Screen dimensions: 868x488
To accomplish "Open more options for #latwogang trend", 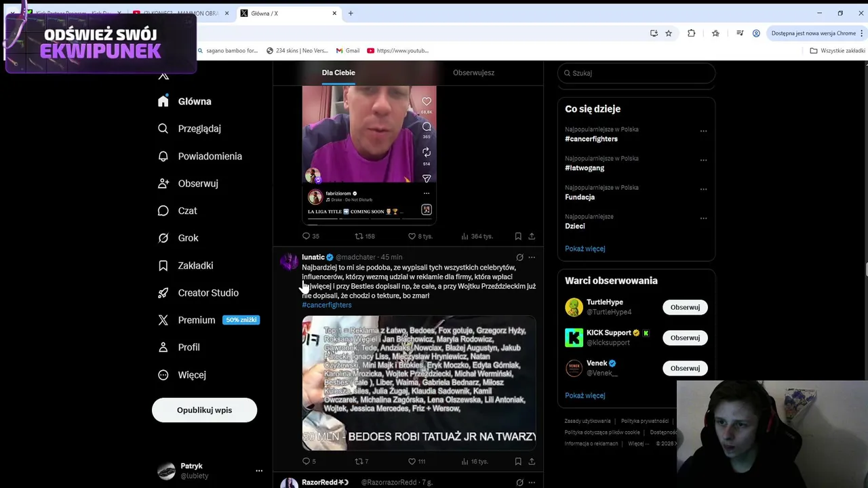I will point(703,160).
